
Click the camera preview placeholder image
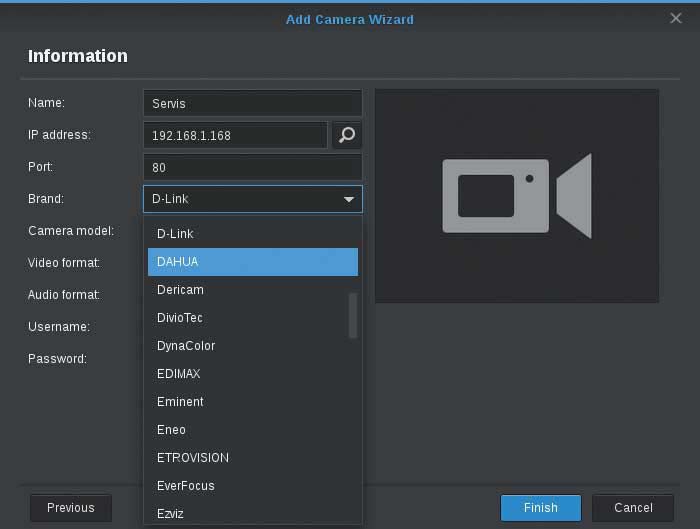click(517, 196)
